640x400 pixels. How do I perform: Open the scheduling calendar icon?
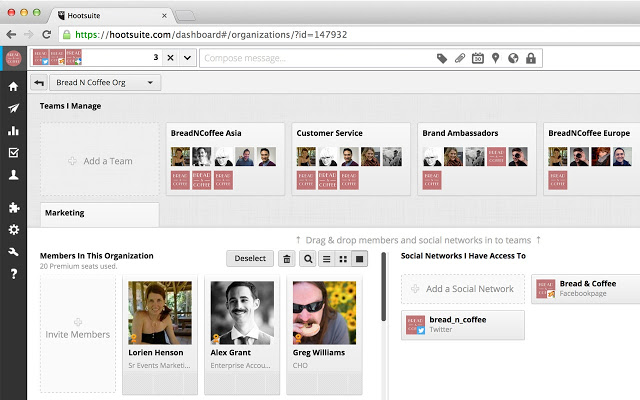pyautogui.click(x=478, y=58)
